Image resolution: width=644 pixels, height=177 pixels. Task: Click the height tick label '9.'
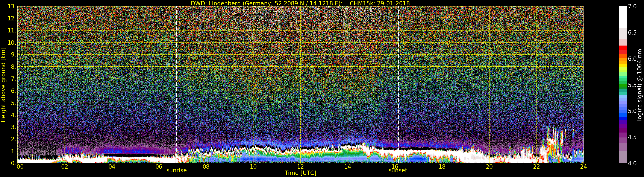tap(14, 55)
